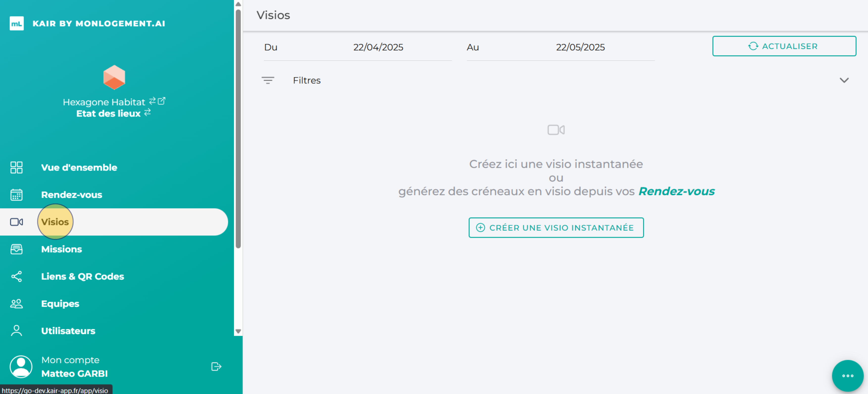Select the Visios camera icon in sidebar

pos(16,222)
